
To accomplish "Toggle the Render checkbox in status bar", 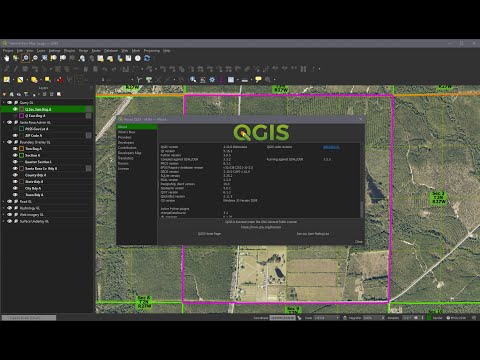I will point(429,318).
